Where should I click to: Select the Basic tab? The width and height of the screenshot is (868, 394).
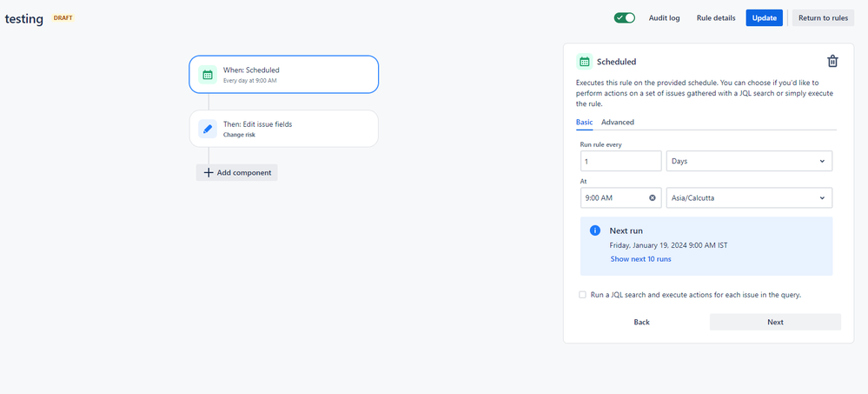pos(584,122)
